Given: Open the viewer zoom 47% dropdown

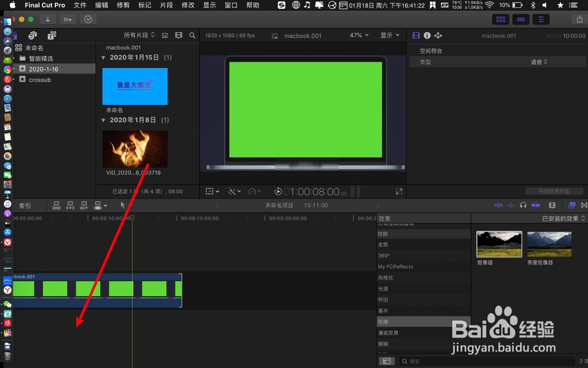Looking at the screenshot, I should point(358,35).
